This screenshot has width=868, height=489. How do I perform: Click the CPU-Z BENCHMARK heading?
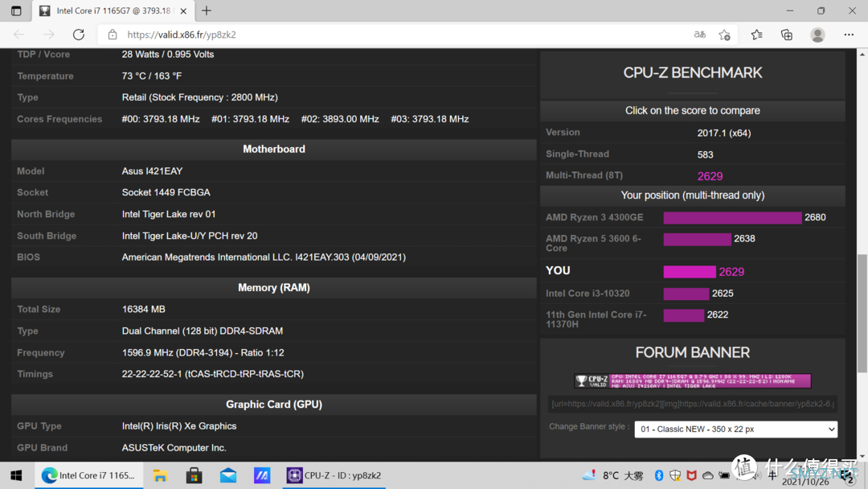(x=693, y=72)
